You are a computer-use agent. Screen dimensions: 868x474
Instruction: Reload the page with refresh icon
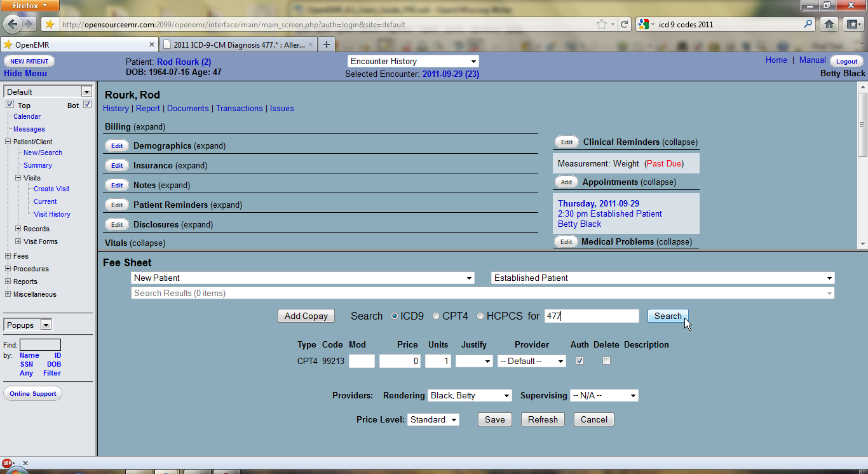[x=625, y=25]
